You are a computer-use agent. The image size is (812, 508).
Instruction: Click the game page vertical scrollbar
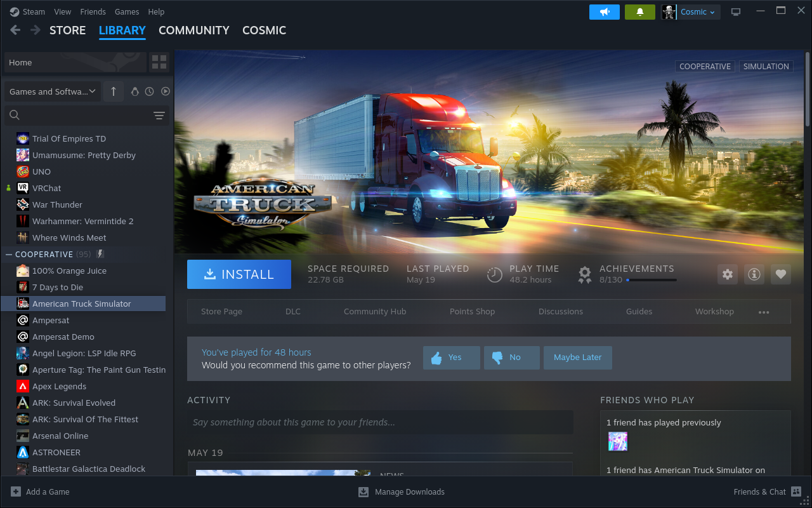coord(808,89)
